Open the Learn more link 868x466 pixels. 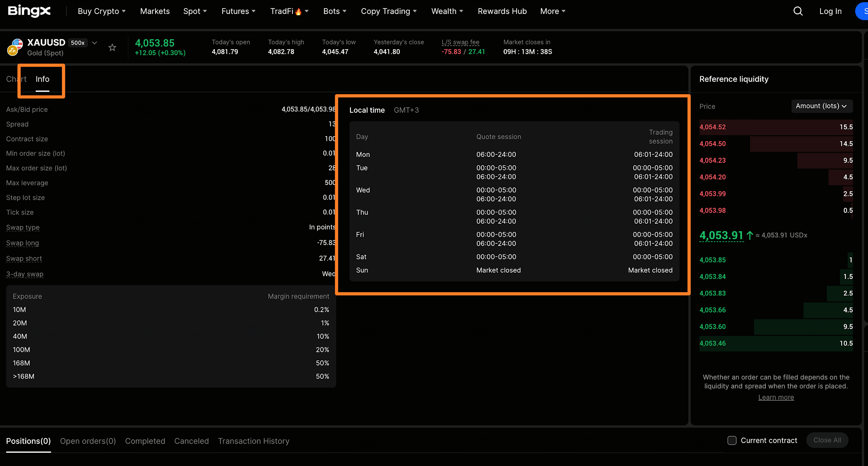776,397
